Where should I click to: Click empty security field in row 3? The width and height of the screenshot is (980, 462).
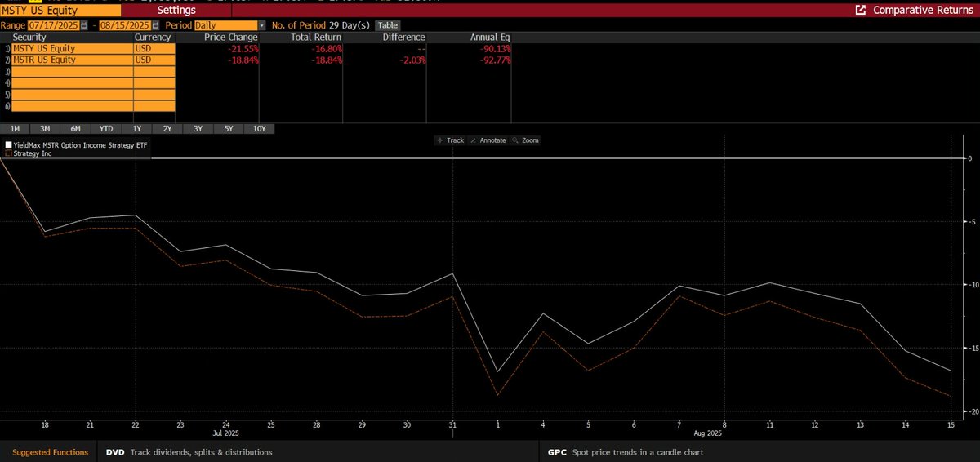pyautogui.click(x=72, y=71)
